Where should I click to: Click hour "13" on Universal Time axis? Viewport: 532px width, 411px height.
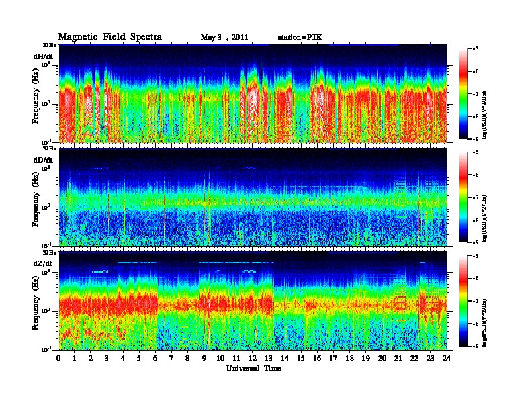pyautogui.click(x=269, y=358)
